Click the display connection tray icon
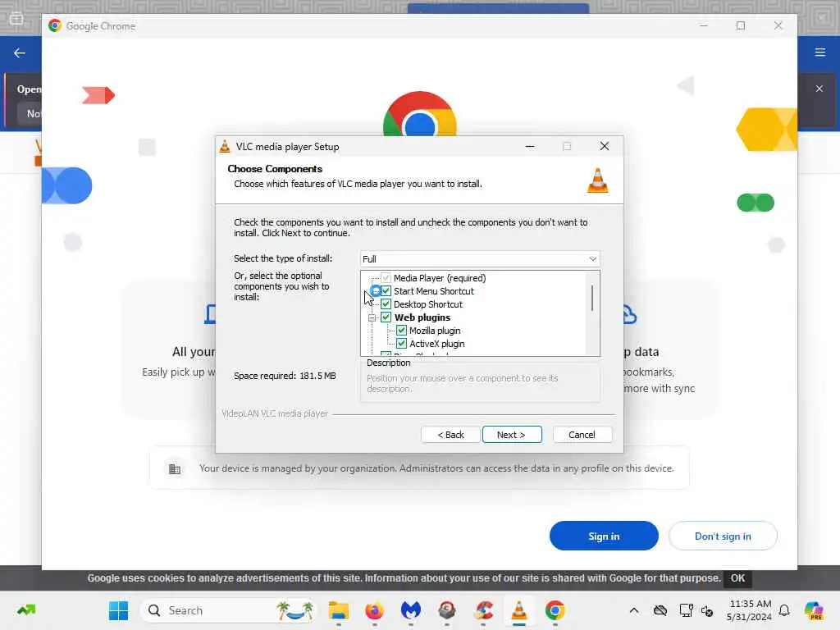Screen dimensions: 840x630 click(x=687, y=610)
